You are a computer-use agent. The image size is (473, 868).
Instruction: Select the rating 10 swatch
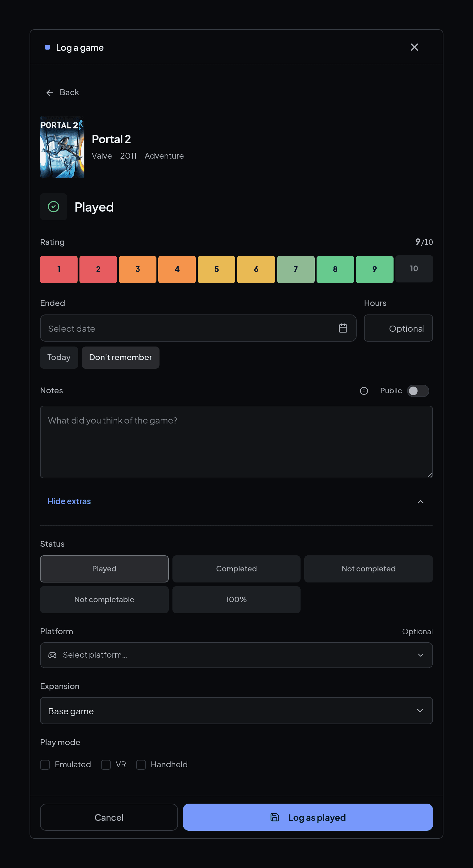point(414,269)
